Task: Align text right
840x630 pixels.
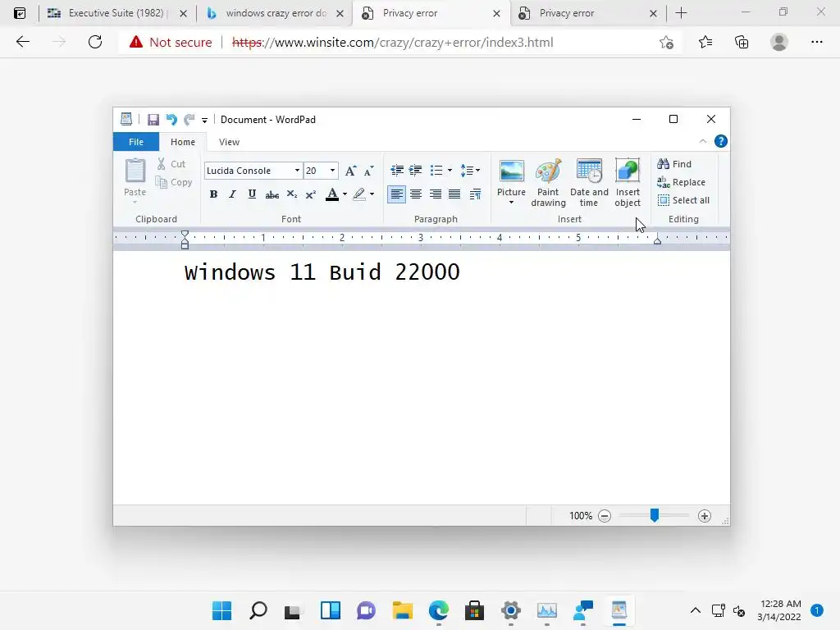Action: pos(435,194)
